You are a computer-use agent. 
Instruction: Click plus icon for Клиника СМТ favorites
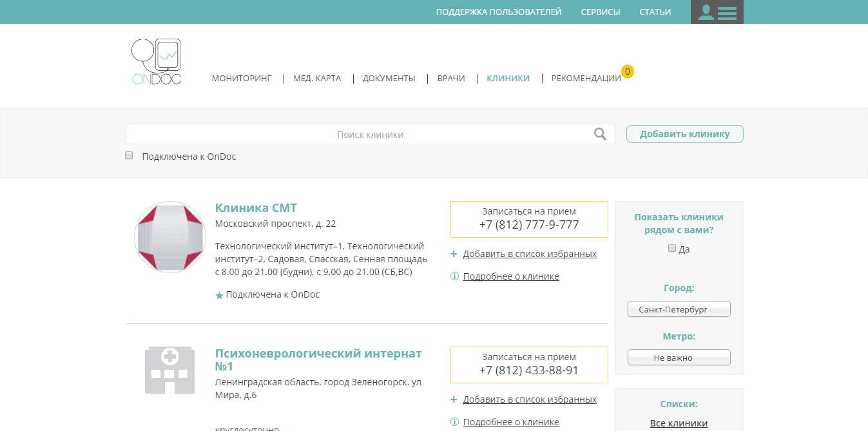tap(454, 254)
